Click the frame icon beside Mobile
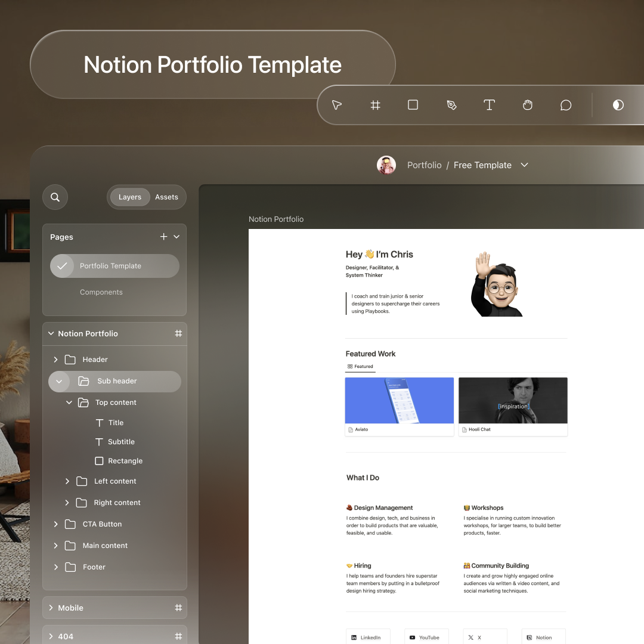The height and width of the screenshot is (644, 644). [x=178, y=608]
